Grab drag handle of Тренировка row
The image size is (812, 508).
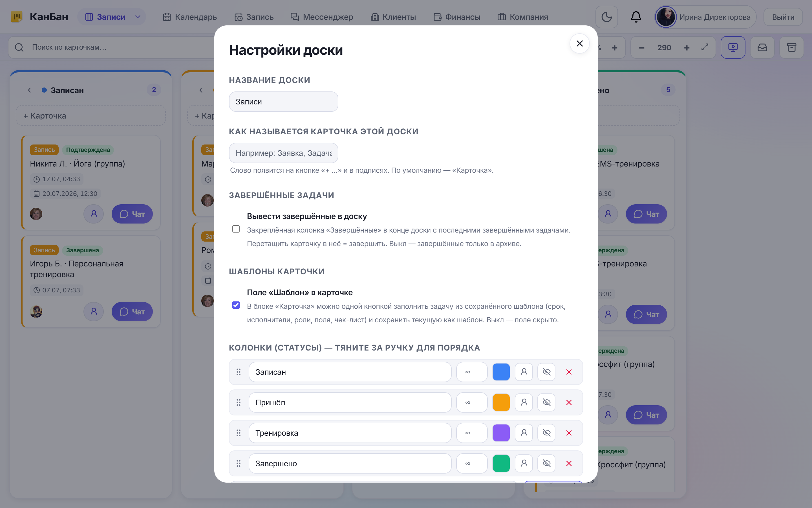click(239, 433)
